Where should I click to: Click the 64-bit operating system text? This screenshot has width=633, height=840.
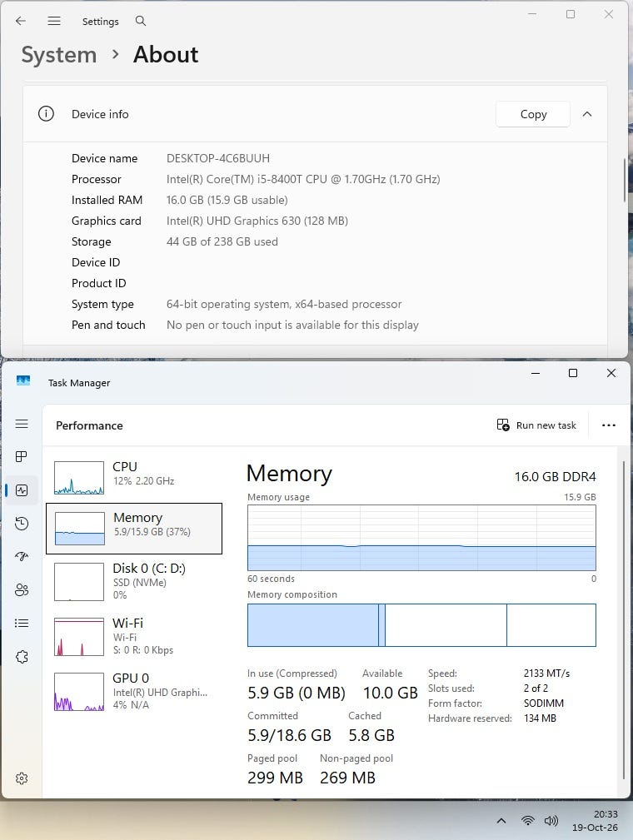click(x=283, y=305)
